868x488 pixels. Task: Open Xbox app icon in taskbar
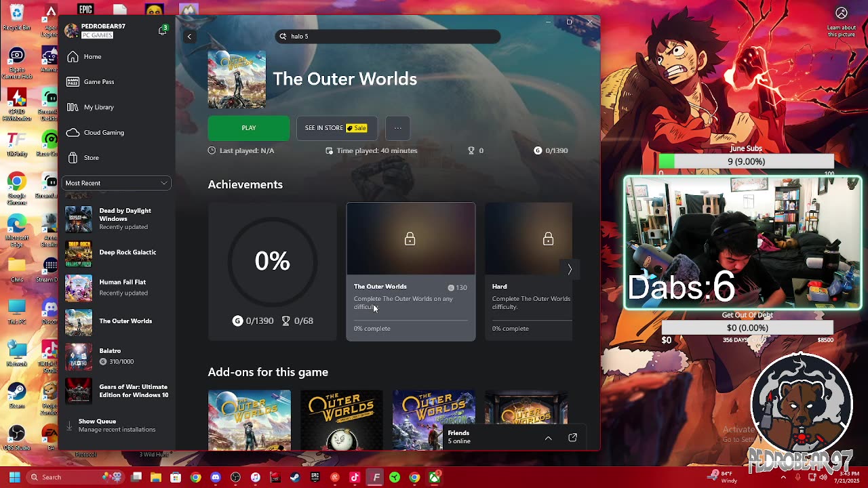click(434, 477)
